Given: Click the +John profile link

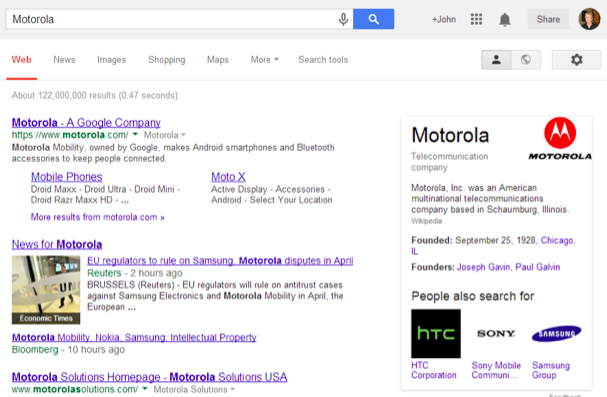Looking at the screenshot, I should pos(444,19).
